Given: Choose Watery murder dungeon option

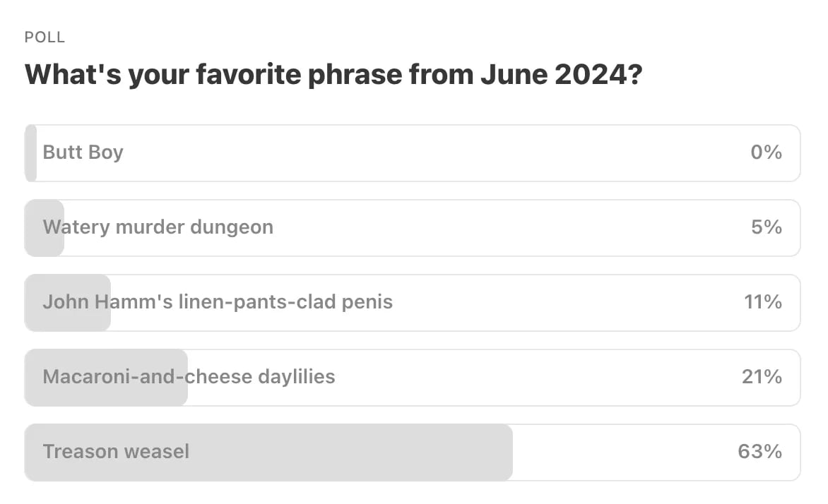Looking at the screenshot, I should coord(413,228).
